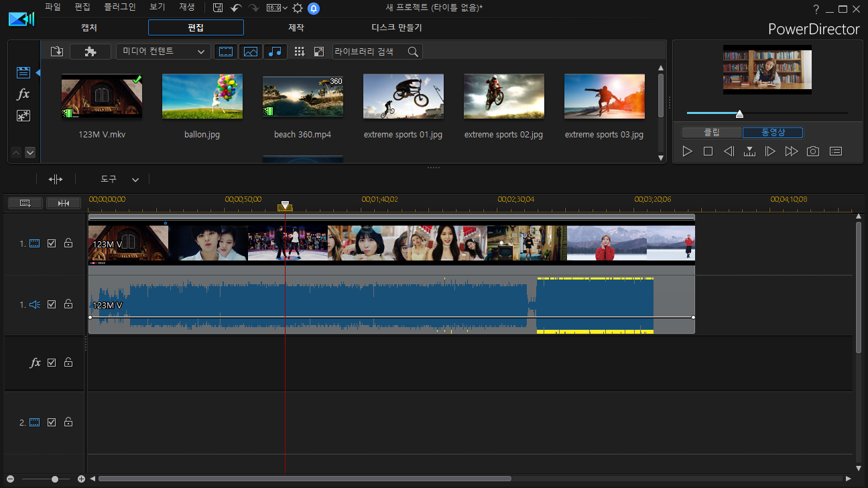The height and width of the screenshot is (488, 868).
Task: Switch to the 제작 tab
Action: tap(296, 28)
